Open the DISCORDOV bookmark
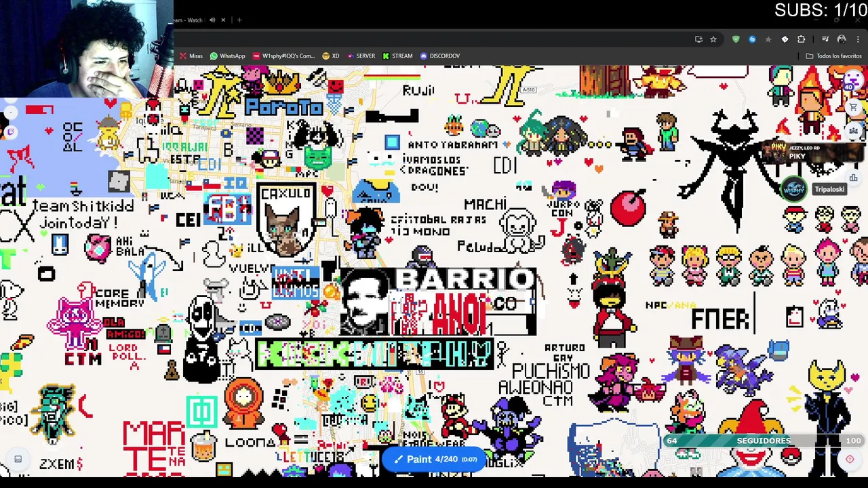868x488 pixels. [440, 56]
